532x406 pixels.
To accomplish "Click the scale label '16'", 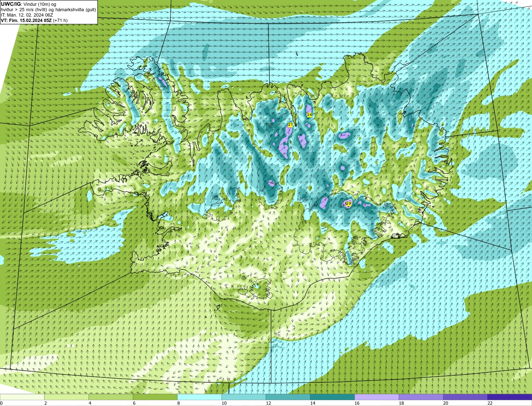I will tap(357, 403).
